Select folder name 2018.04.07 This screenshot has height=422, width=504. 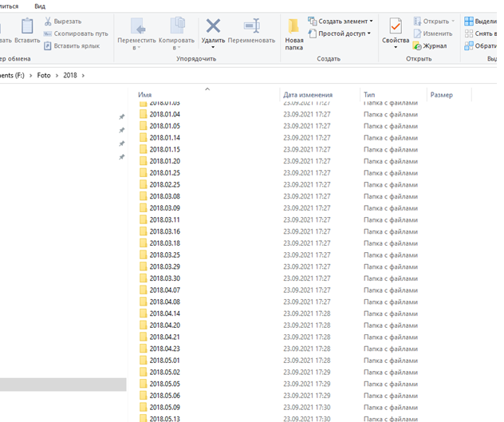click(164, 290)
